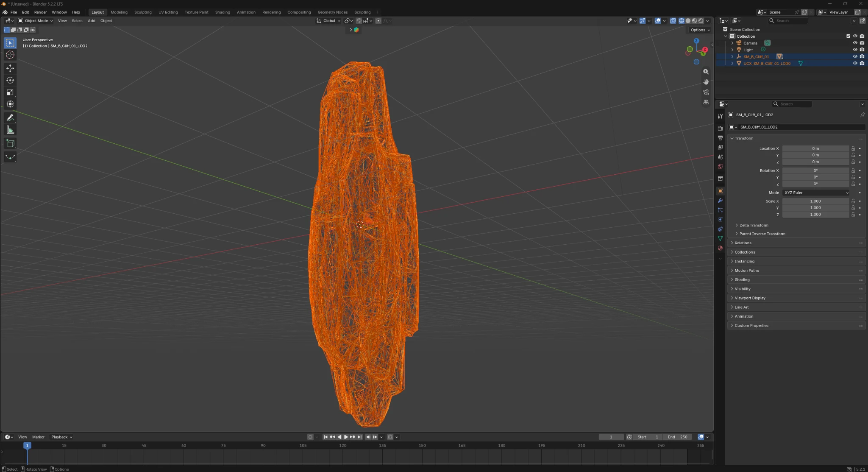This screenshot has width=868, height=472.
Task: Click the End frame 250 field
Action: coord(678,437)
